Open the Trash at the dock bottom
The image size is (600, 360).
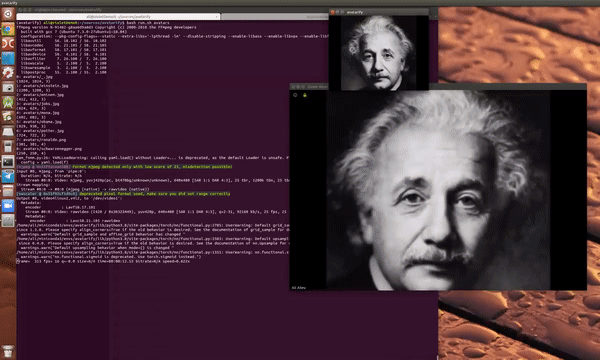point(8,351)
